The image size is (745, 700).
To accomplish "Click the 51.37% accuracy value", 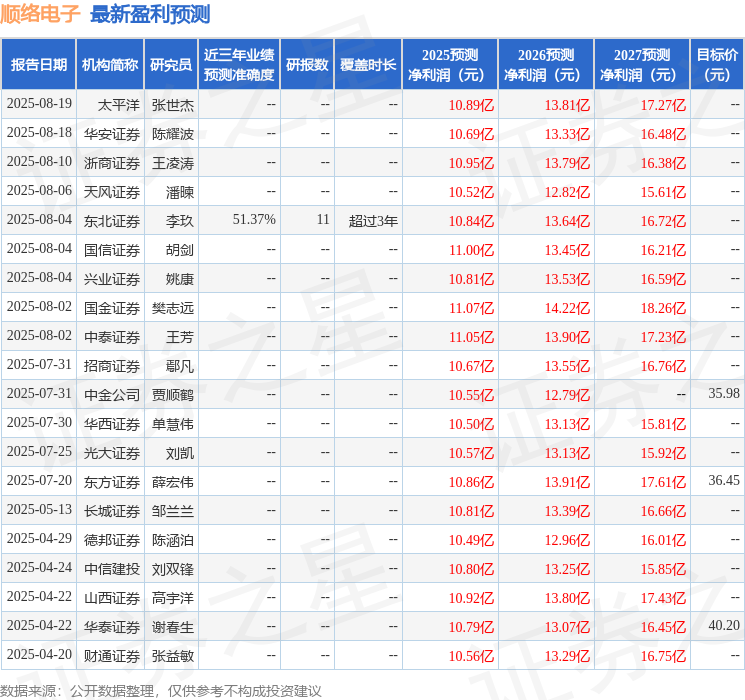I will [x=254, y=220].
